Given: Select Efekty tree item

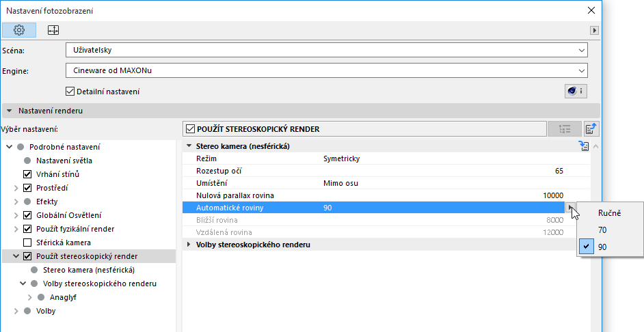Looking at the screenshot, I should [46, 202].
